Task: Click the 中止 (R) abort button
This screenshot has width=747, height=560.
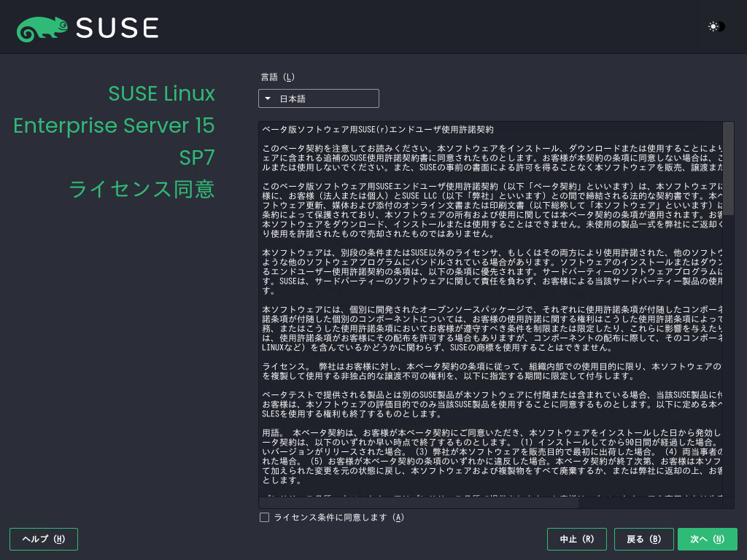Action: [577, 539]
